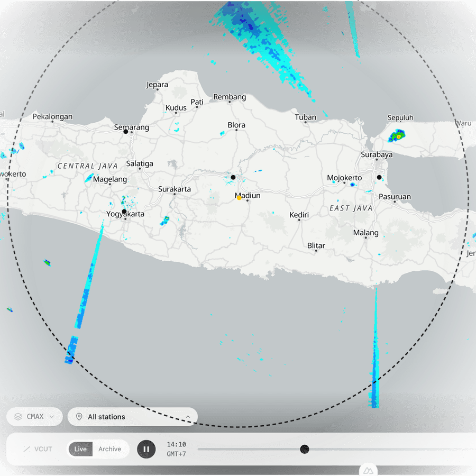Image resolution: width=476 pixels, height=476 pixels.
Task: Select the Surabaya radar station dot
Action: click(379, 177)
